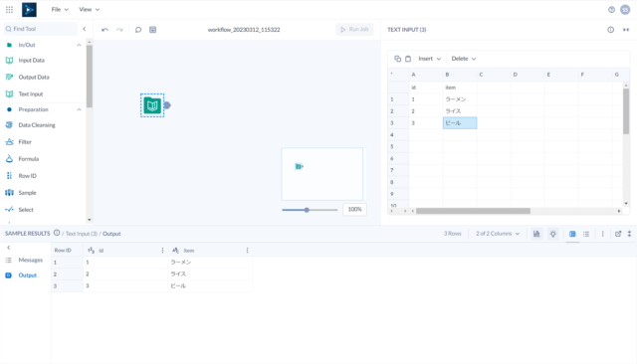
Task: Click the Alteryx Designer Cloud logo
Action: 29,10
